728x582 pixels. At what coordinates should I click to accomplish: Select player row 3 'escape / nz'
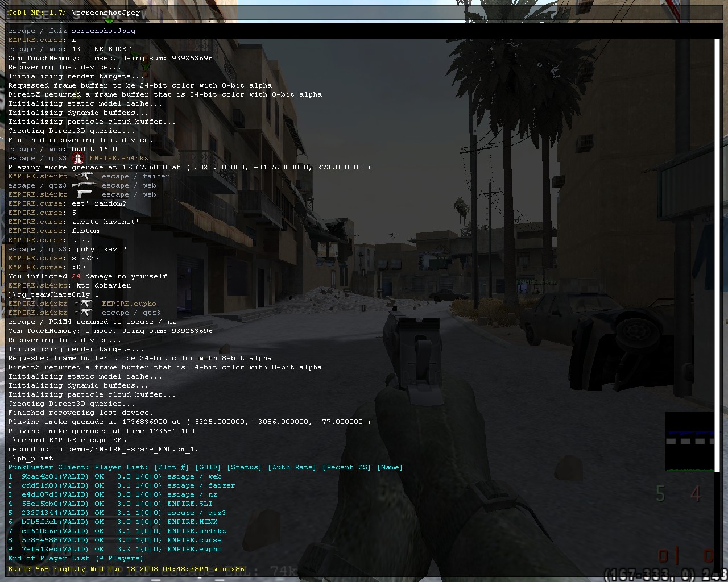[113, 494]
